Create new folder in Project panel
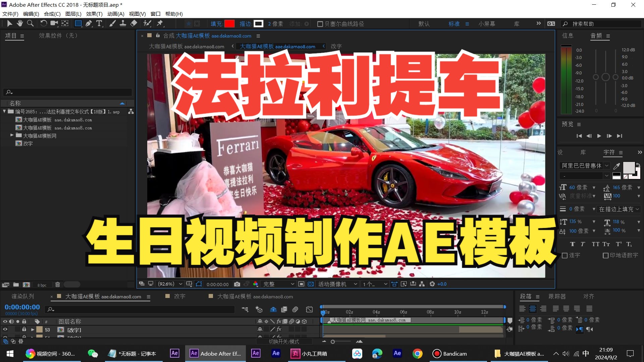The width and height of the screenshot is (644, 362). pyautogui.click(x=16, y=285)
